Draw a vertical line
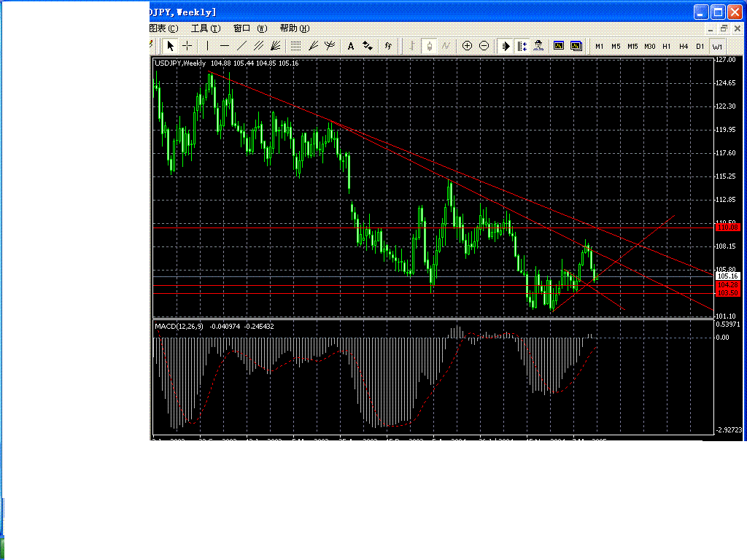This screenshot has width=747, height=560. pyautogui.click(x=207, y=46)
